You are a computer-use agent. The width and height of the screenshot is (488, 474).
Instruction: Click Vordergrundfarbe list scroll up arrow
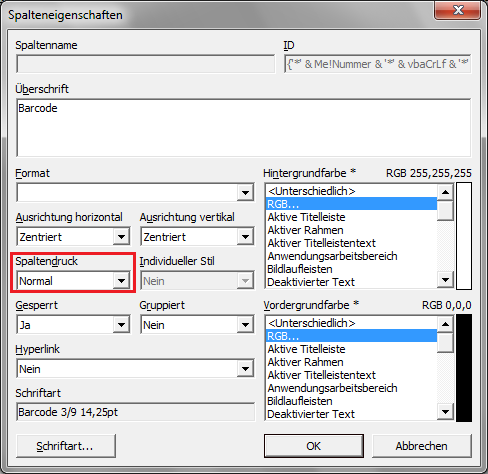coord(445,324)
